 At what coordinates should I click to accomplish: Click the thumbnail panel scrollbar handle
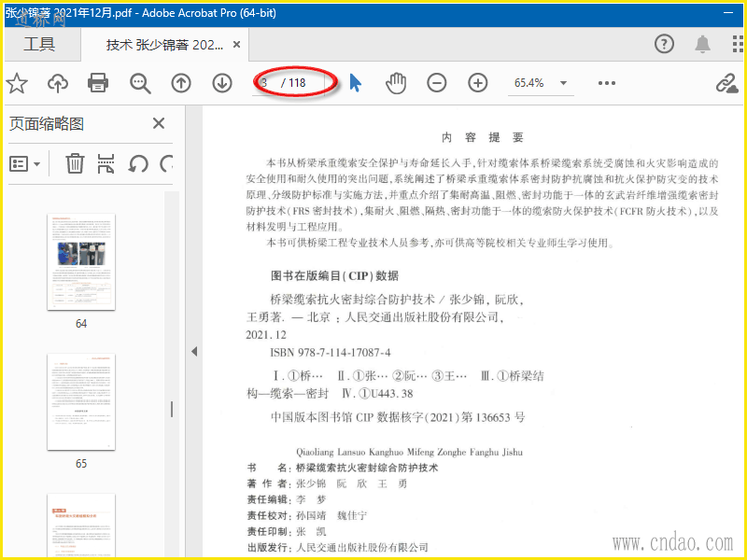point(172,410)
